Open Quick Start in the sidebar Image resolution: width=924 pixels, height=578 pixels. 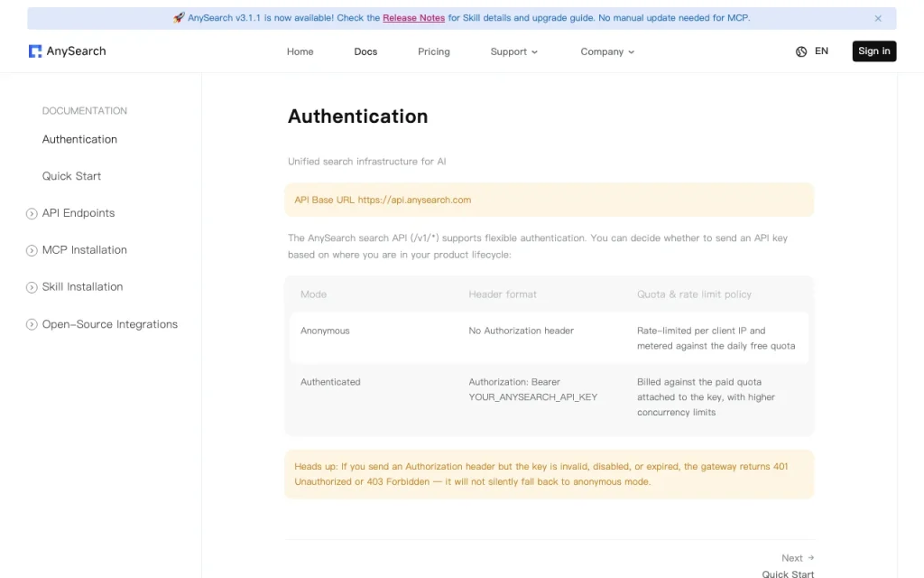click(x=71, y=176)
